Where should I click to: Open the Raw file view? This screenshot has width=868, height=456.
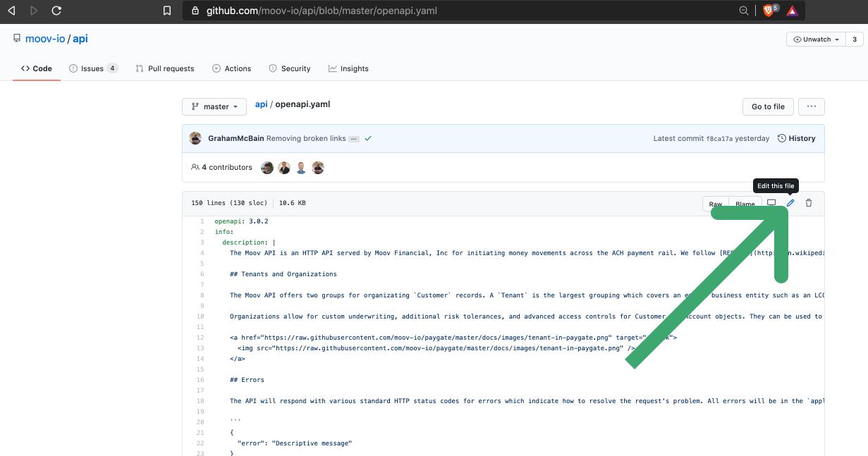pyautogui.click(x=716, y=204)
